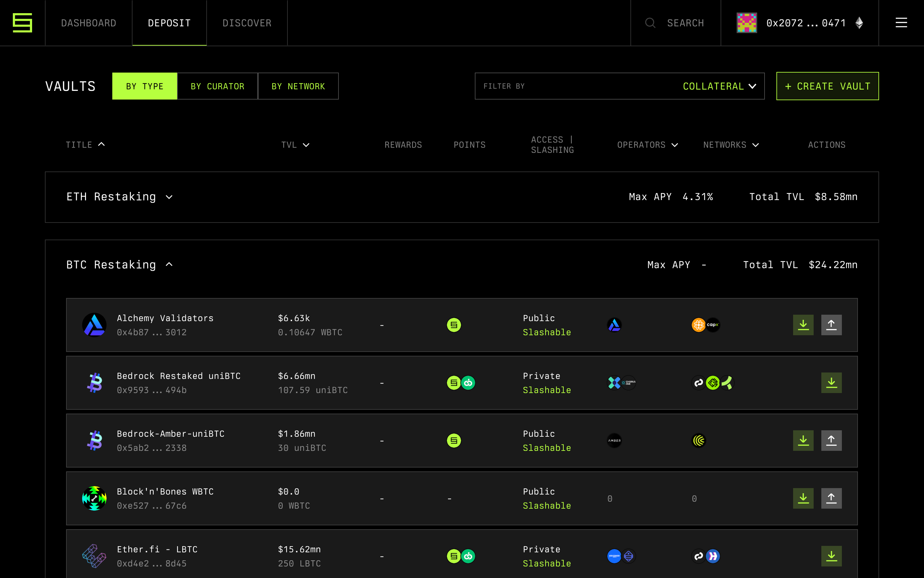
Task: Deposit into Block'n'Bones WBTC vault
Action: pos(803,498)
